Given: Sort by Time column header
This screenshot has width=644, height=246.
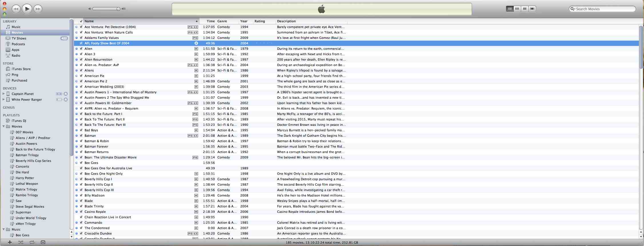Looking at the screenshot, I should [208, 21].
